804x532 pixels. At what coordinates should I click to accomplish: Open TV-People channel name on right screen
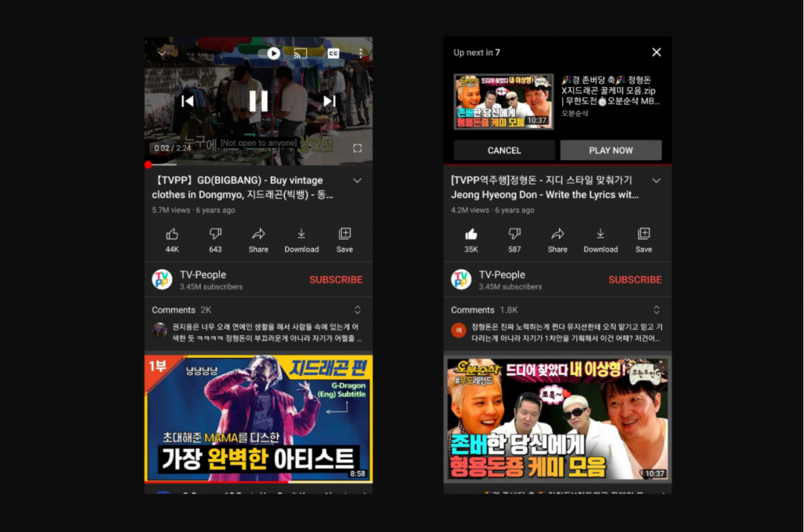502,275
